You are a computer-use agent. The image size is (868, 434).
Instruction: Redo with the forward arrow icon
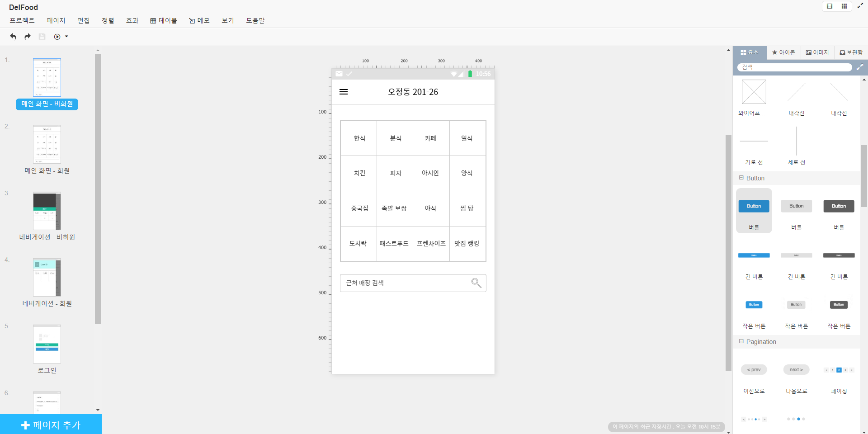click(28, 37)
